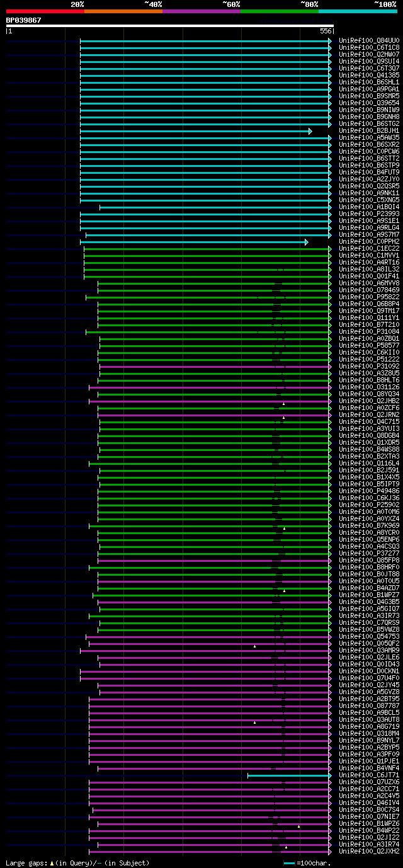Select hit label UniRef100_C0PCW6
Viewport: 403px width, 868px height.
(369, 151)
